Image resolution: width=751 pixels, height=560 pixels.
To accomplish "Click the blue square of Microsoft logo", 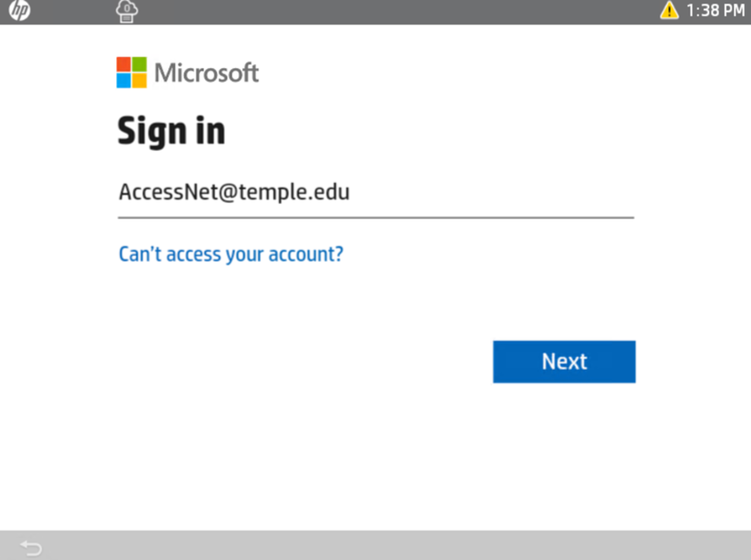I will pos(123,80).
